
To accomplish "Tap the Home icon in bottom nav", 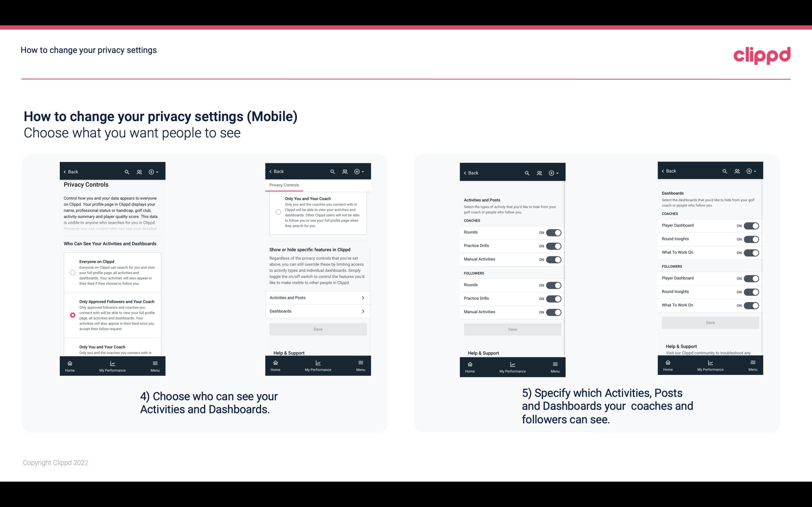I will (x=69, y=363).
